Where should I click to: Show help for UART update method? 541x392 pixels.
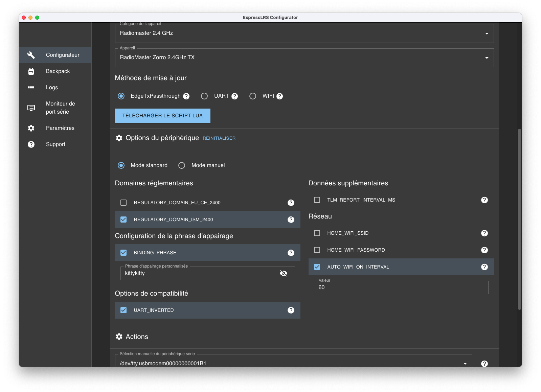click(x=235, y=96)
